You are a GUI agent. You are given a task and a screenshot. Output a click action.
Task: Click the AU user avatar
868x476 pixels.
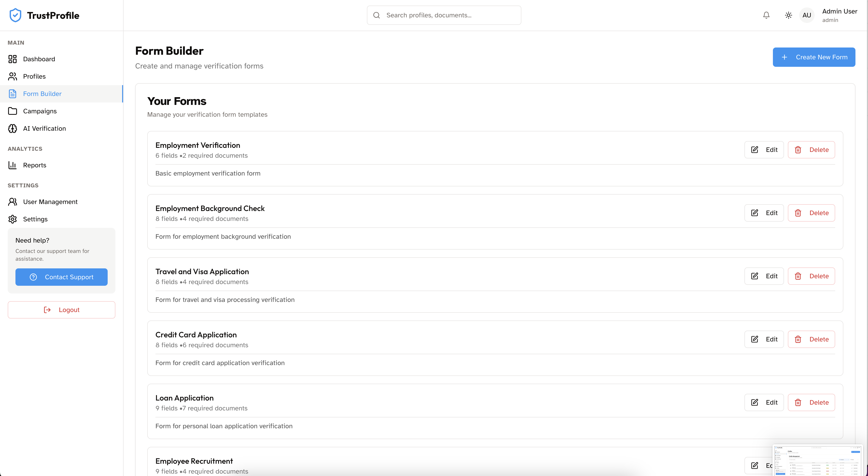[807, 15]
